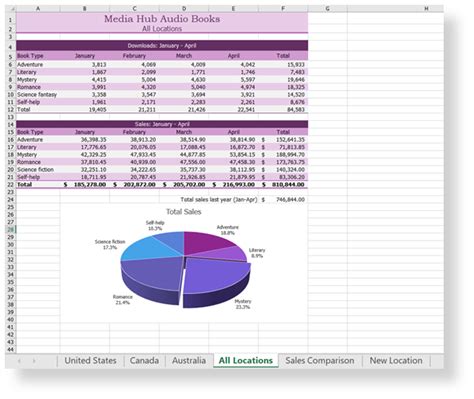Image resolution: width=474 pixels, height=399 pixels.
Task: Click the April Mystery downloads value 5,597
Action: (233, 80)
